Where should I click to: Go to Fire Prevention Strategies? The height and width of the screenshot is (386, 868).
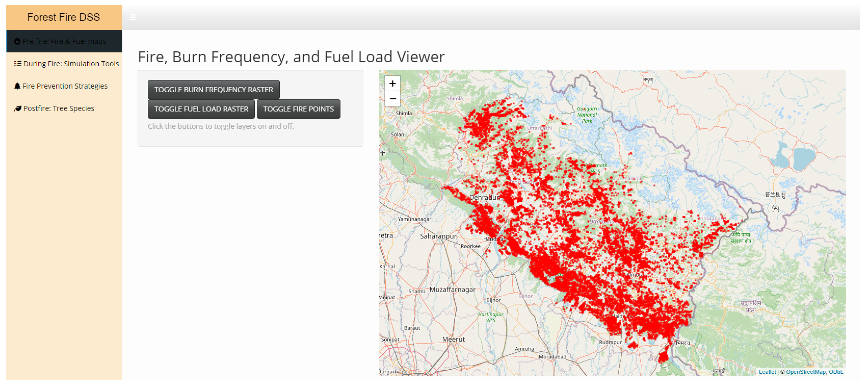click(64, 86)
